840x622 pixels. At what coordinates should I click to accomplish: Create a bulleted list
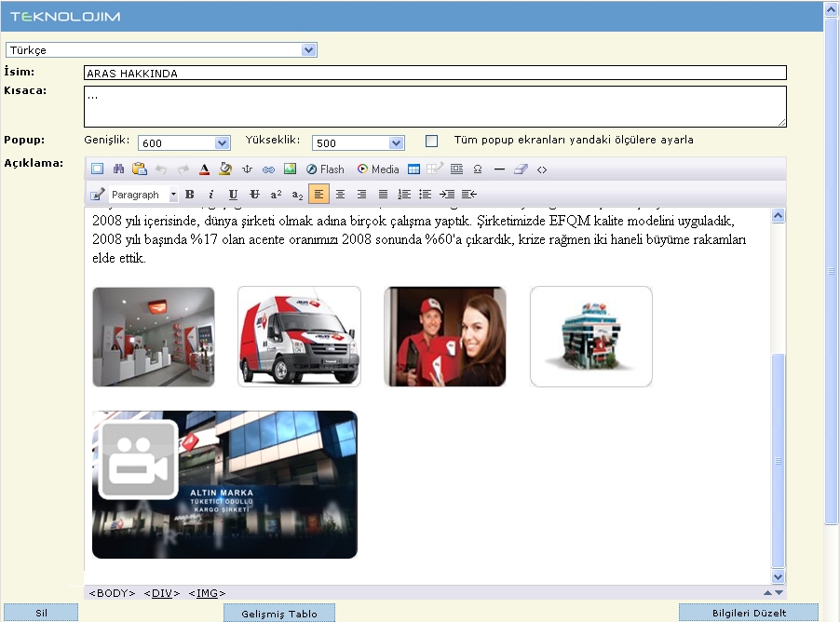426,194
